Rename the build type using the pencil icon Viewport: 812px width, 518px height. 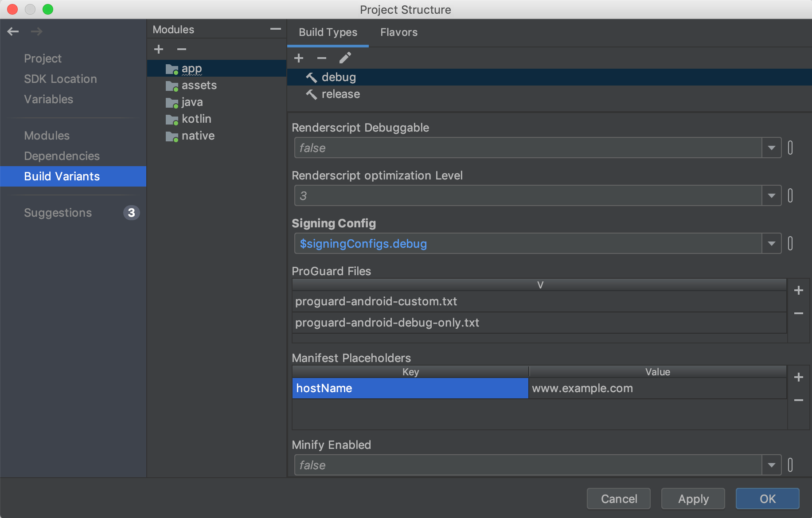tap(345, 58)
